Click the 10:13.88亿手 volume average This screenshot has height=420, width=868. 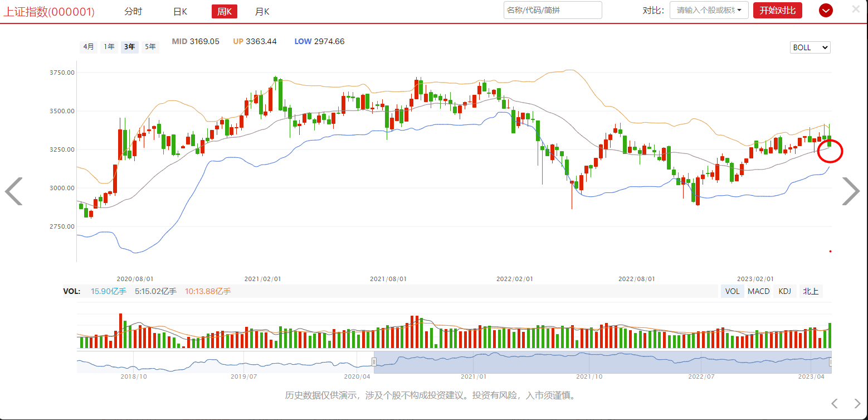pos(208,291)
